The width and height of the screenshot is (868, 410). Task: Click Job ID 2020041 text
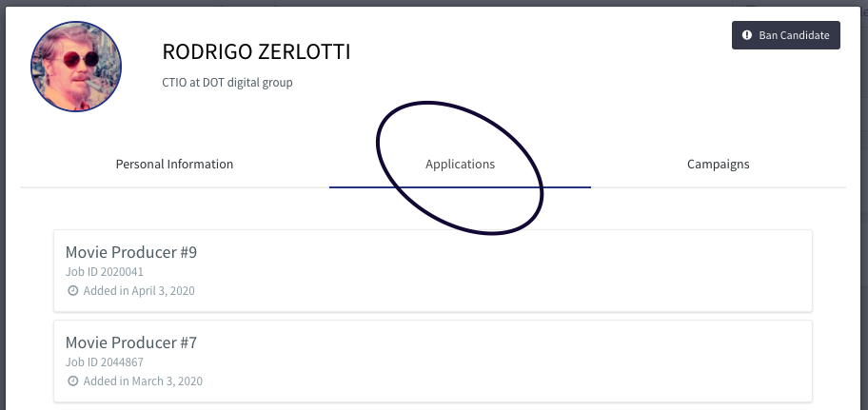click(105, 272)
